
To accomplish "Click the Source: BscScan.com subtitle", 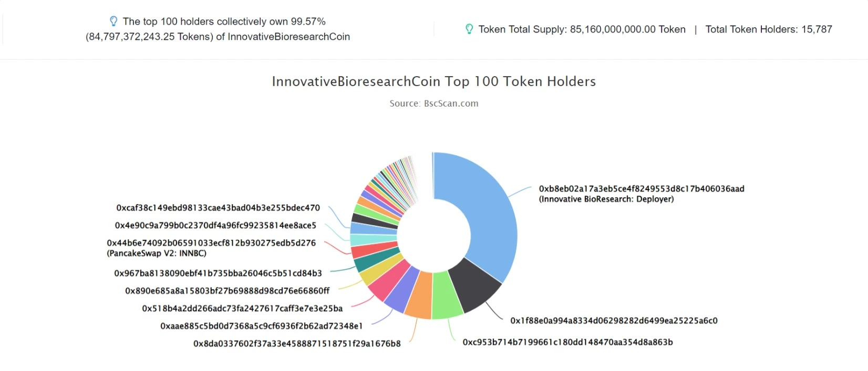I will [434, 103].
